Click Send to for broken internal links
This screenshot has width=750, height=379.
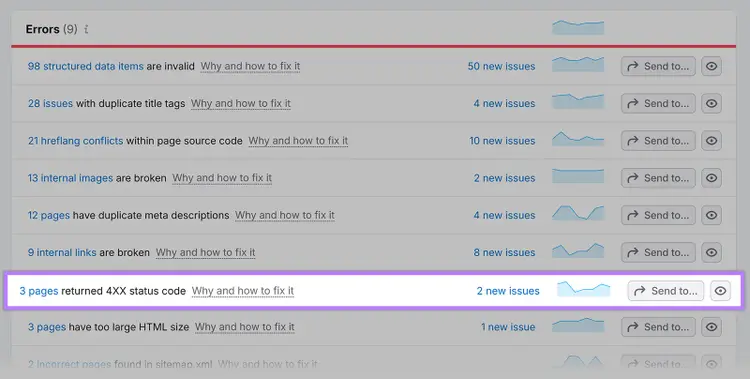coord(658,252)
